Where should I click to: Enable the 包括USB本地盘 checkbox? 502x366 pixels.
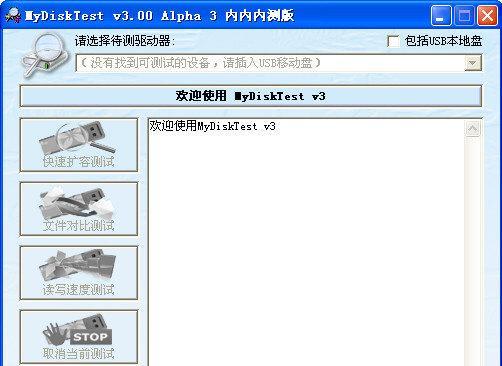[393, 41]
